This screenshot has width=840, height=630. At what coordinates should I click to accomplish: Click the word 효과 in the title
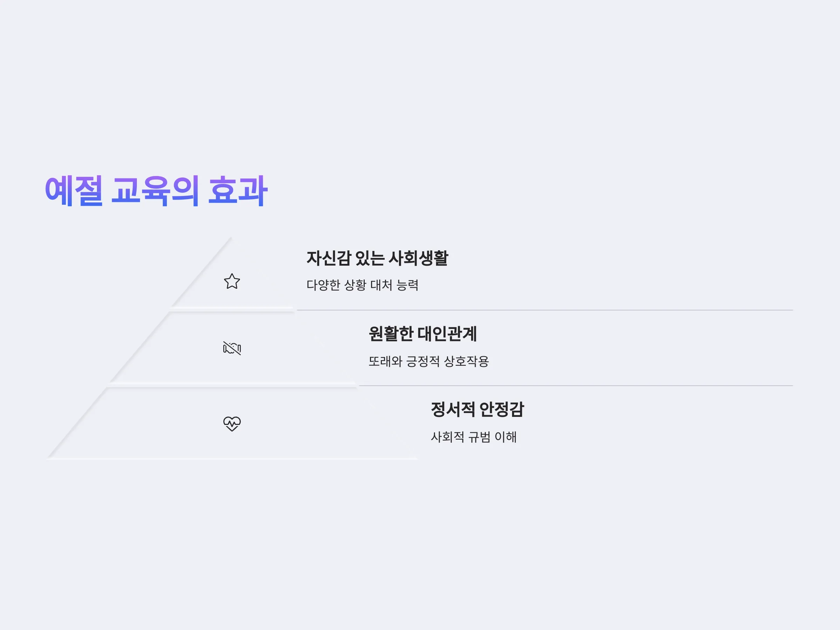pyautogui.click(x=238, y=191)
